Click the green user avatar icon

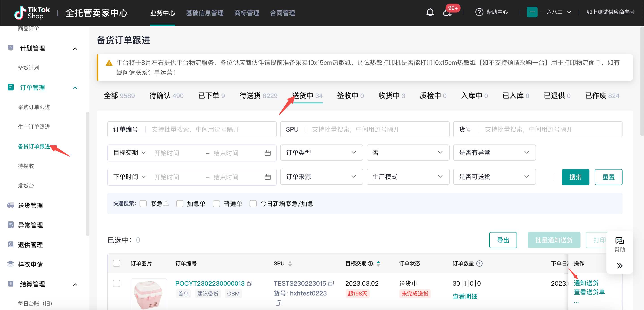coord(532,12)
